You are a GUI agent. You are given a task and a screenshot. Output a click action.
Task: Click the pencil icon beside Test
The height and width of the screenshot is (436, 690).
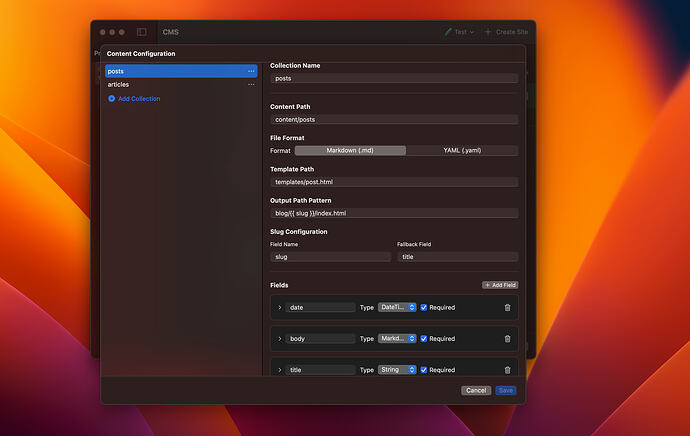(448, 32)
